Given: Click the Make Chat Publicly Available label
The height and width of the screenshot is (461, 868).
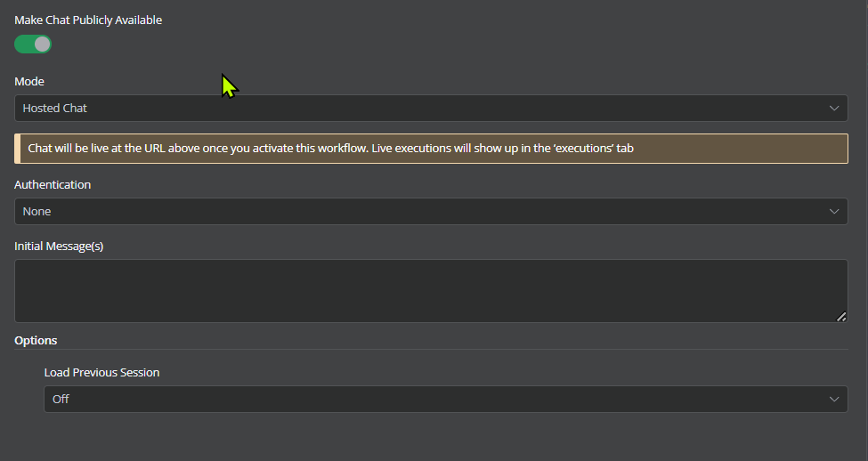Looking at the screenshot, I should point(88,20).
